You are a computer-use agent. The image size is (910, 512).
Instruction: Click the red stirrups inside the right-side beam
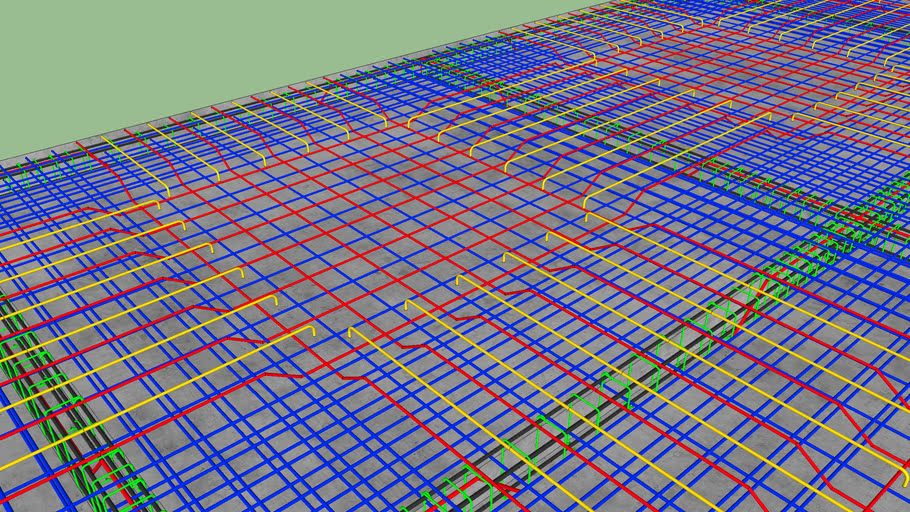pos(758,290)
